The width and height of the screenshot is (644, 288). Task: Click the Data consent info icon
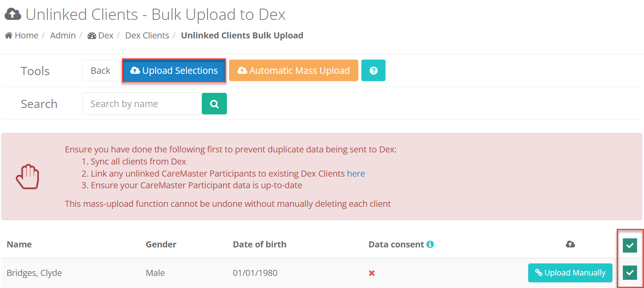point(430,244)
